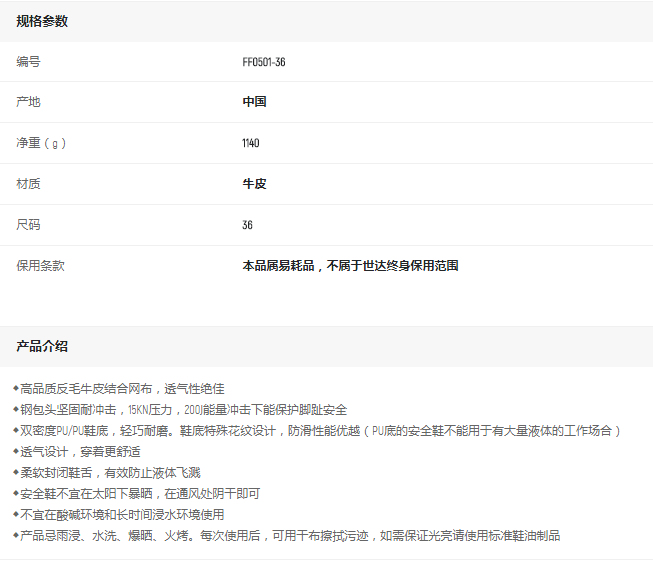Click the bold 中国 origin value
This screenshot has height=583, width=653.
coord(254,102)
